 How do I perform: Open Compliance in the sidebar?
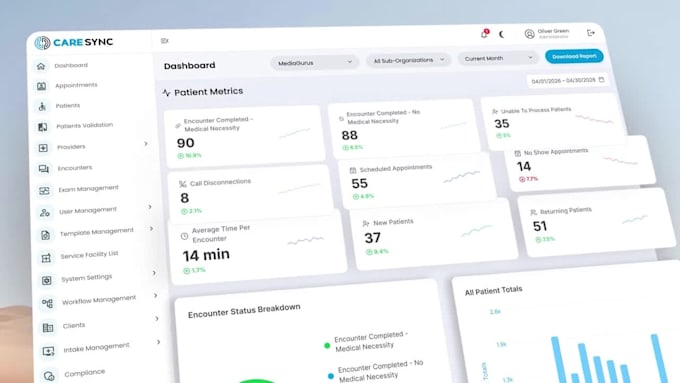85,373
